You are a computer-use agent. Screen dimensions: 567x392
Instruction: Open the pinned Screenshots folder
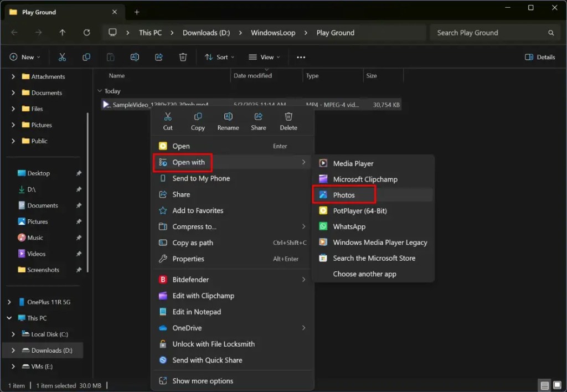[x=43, y=270]
